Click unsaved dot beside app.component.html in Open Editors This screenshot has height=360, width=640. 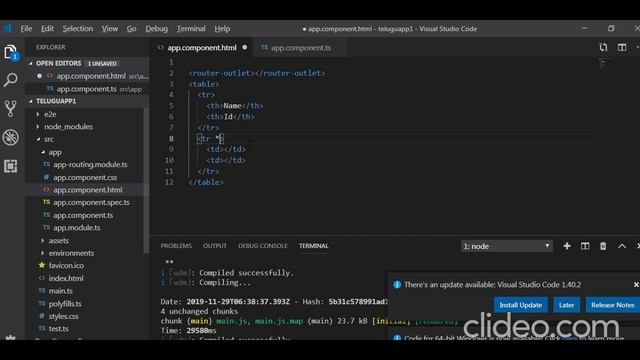tap(39, 76)
